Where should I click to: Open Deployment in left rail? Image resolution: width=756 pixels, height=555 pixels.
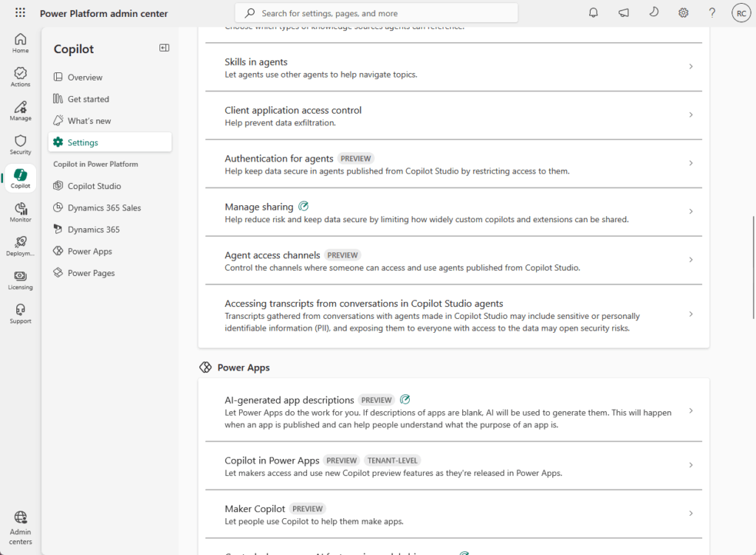coord(20,247)
